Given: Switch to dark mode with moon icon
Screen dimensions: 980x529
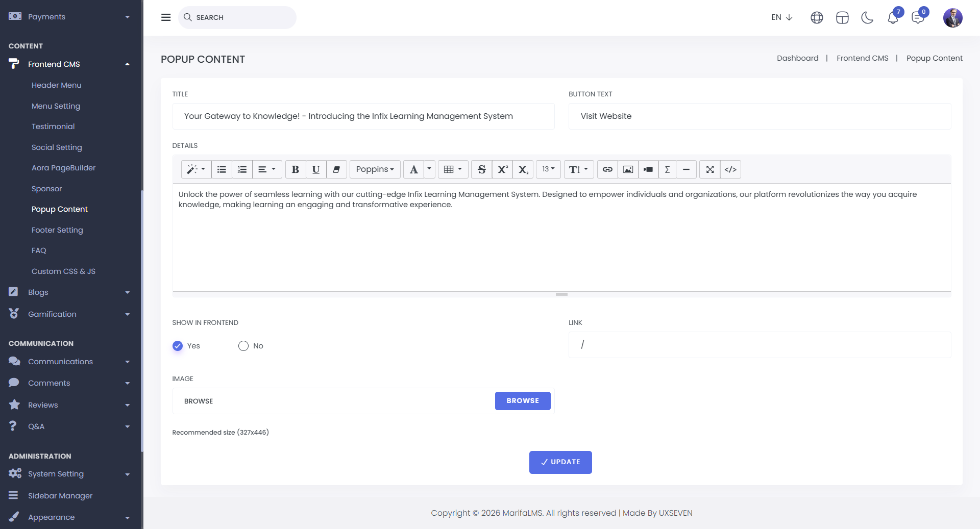Looking at the screenshot, I should tap(867, 18).
